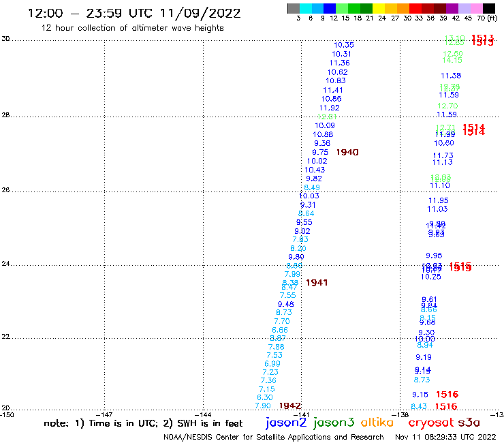
Task: Click the green wave height value 14.15
Action: tap(452, 60)
